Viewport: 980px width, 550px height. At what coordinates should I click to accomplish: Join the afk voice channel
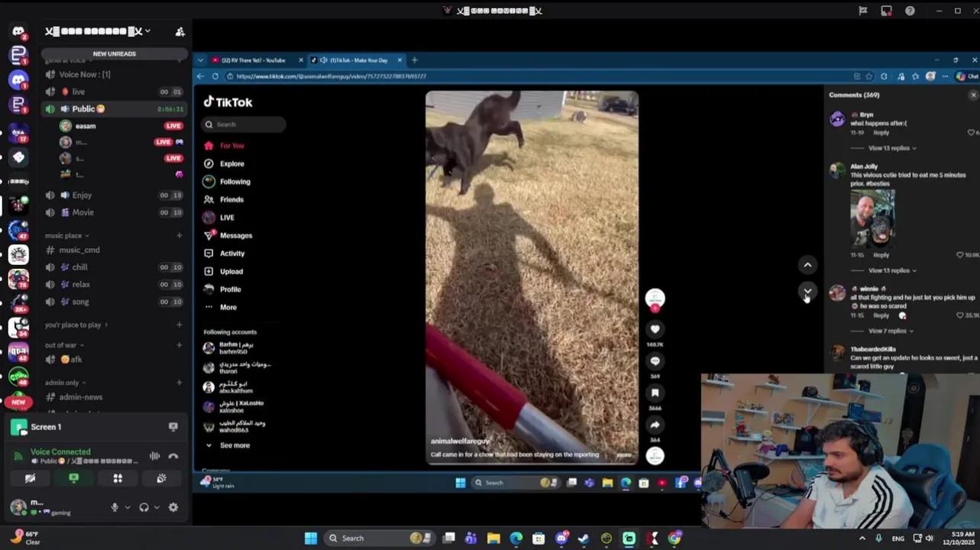click(x=115, y=359)
